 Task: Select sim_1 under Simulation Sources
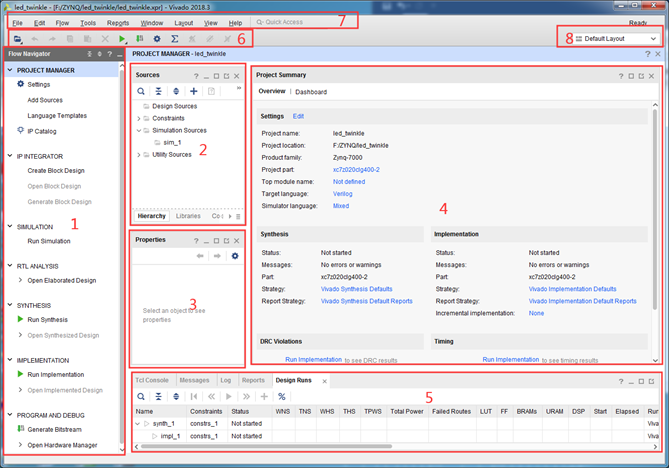(172, 142)
